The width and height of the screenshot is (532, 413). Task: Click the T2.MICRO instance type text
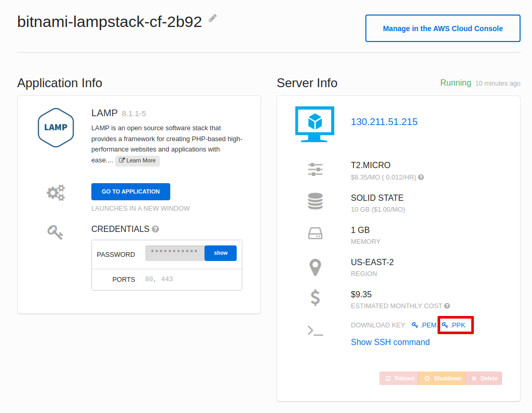pyautogui.click(x=371, y=165)
